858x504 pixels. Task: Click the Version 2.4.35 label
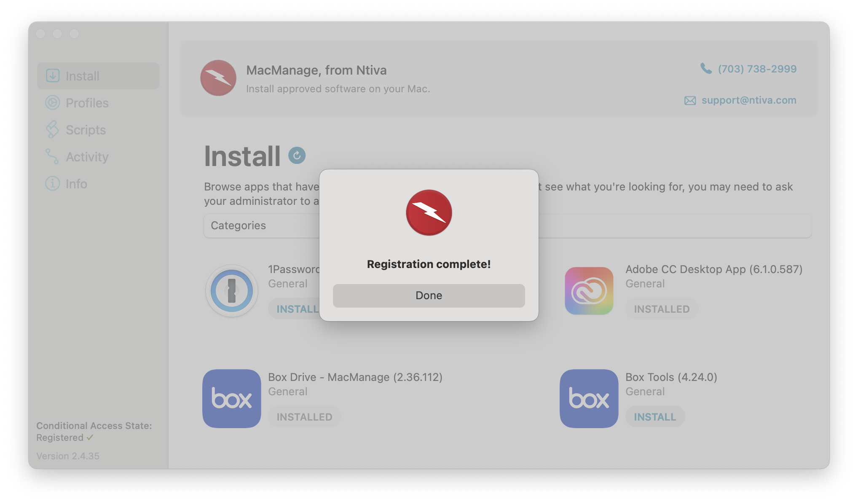pyautogui.click(x=68, y=456)
